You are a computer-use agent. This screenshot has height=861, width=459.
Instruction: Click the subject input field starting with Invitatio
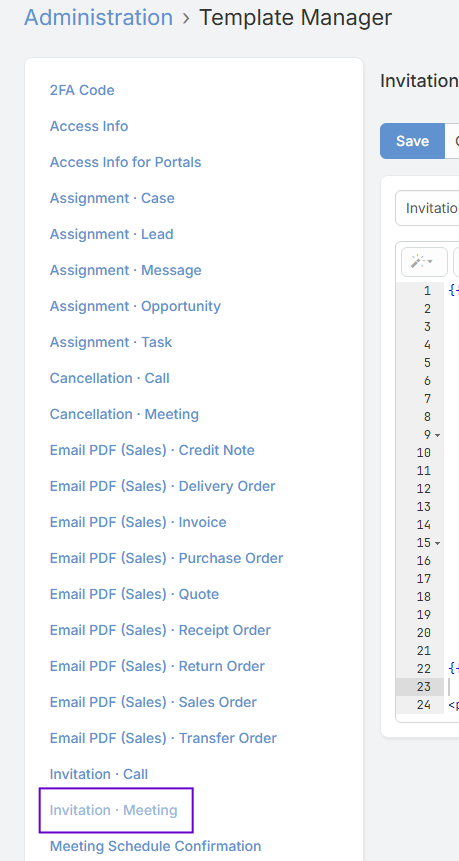pyautogui.click(x=427, y=208)
